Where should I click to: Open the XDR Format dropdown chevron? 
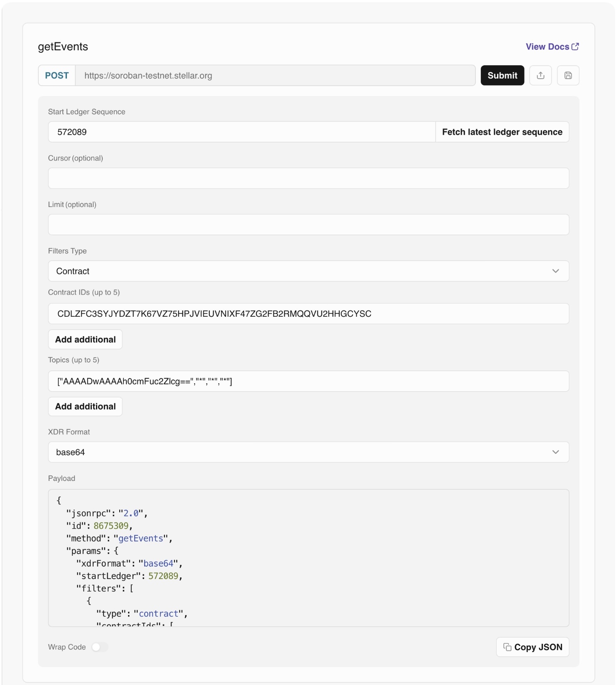pyautogui.click(x=555, y=452)
